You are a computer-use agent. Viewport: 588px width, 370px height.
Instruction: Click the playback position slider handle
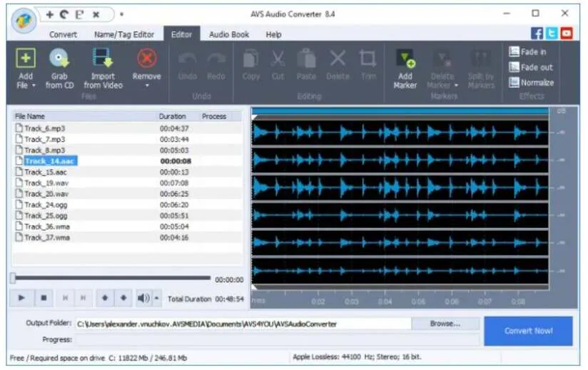point(13,278)
